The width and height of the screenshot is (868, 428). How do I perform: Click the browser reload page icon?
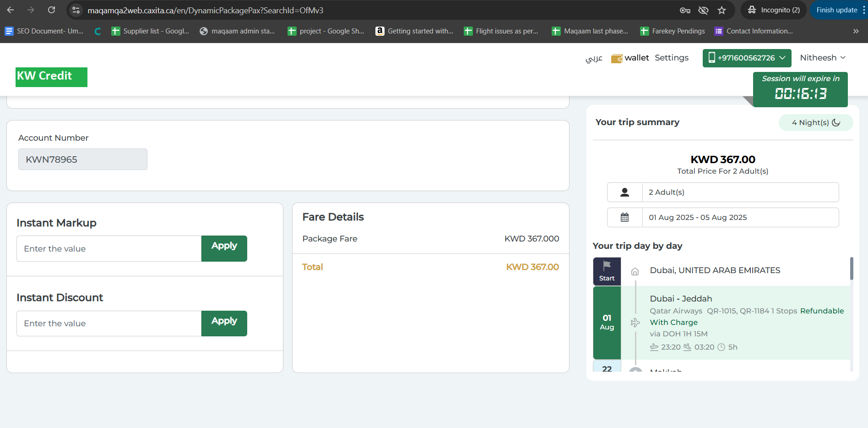point(52,10)
